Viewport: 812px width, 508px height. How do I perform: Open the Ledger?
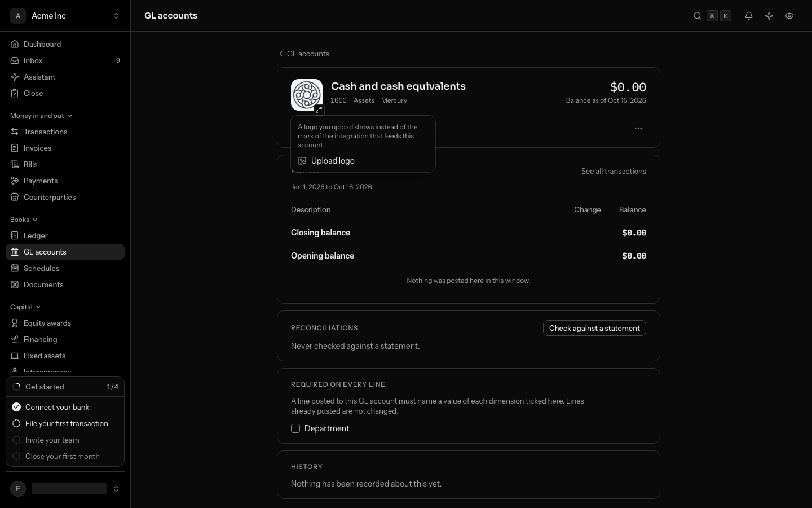(x=65, y=235)
